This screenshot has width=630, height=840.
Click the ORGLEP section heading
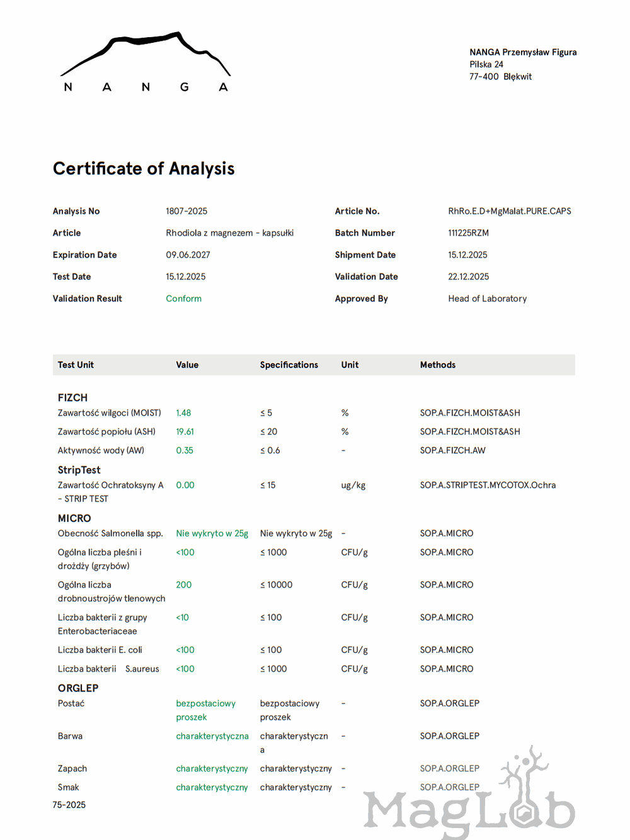tap(78, 688)
